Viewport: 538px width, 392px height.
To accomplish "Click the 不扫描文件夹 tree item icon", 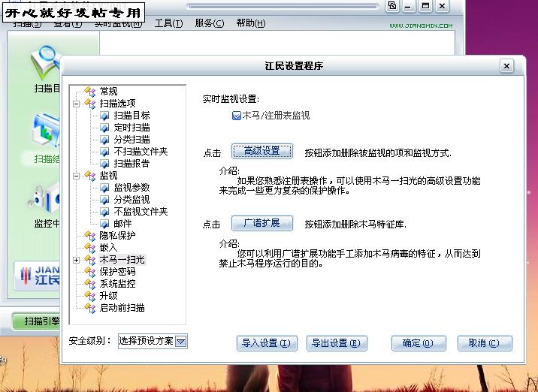I will click(x=104, y=152).
